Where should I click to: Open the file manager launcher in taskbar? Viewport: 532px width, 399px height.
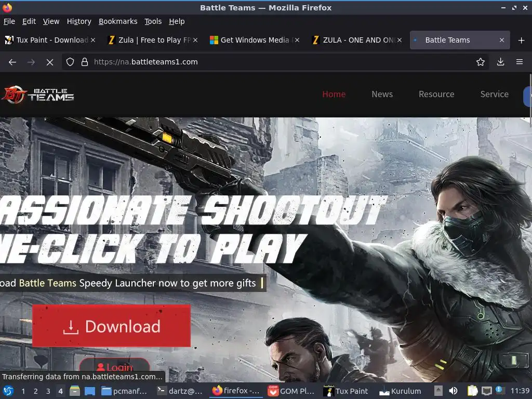tap(75, 391)
